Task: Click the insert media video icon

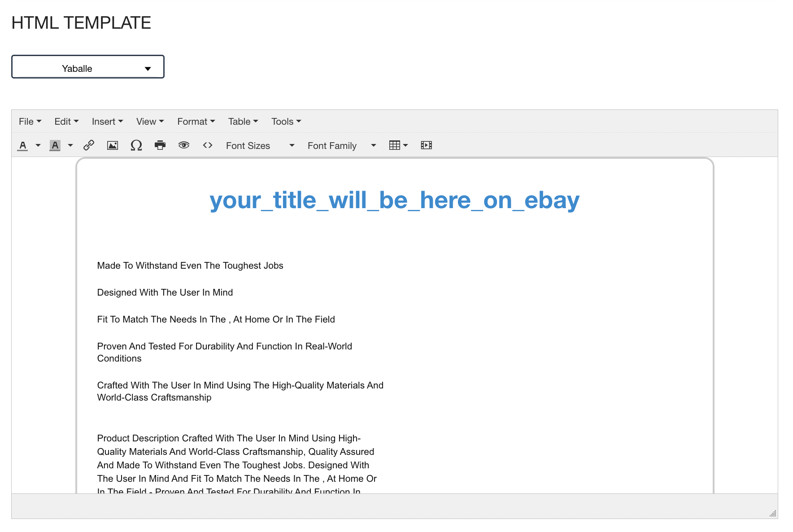Action: click(427, 145)
